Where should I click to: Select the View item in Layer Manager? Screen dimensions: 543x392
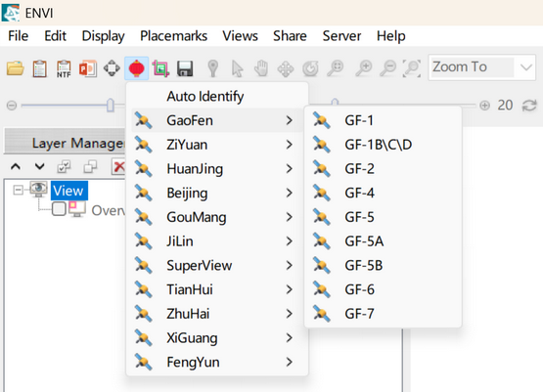click(69, 191)
